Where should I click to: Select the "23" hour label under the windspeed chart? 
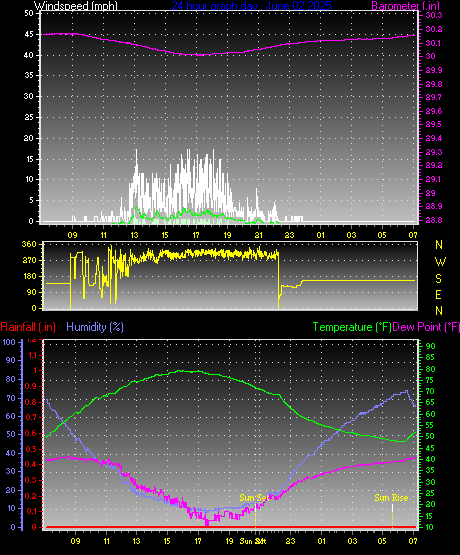(x=290, y=235)
